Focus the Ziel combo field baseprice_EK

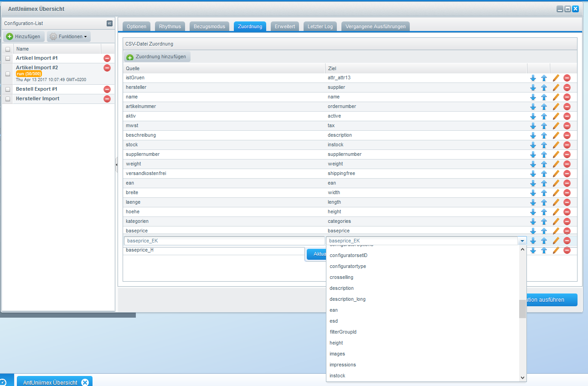tap(422, 241)
